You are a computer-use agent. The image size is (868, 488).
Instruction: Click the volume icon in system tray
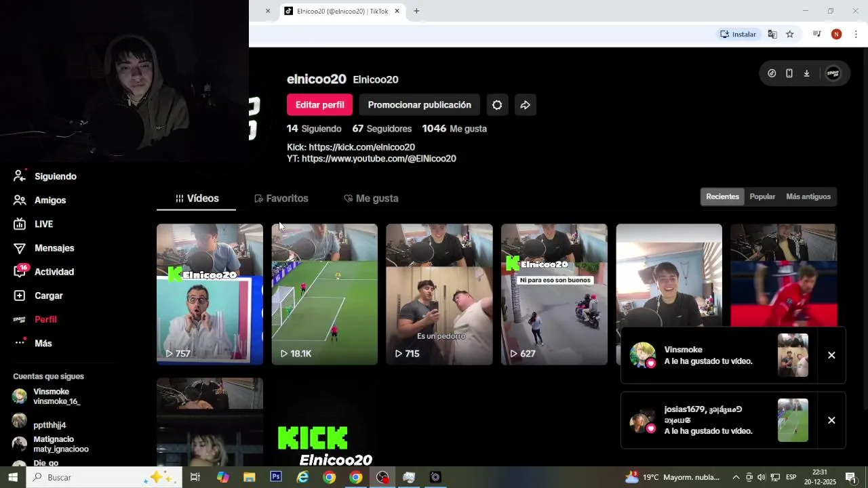tap(762, 477)
